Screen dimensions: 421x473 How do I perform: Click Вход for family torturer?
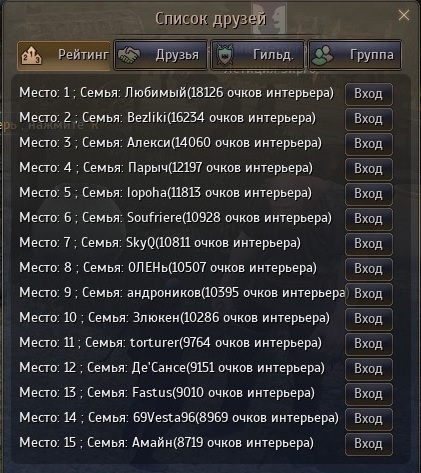click(369, 344)
